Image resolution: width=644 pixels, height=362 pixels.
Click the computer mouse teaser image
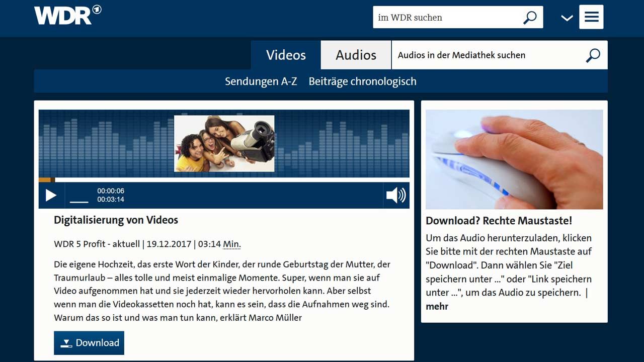(514, 159)
